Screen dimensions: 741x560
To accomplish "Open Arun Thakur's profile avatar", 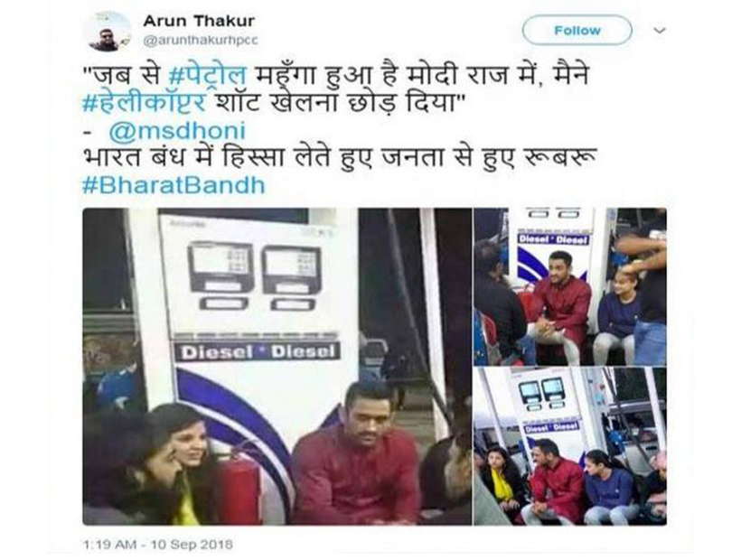I will pyautogui.click(x=108, y=33).
